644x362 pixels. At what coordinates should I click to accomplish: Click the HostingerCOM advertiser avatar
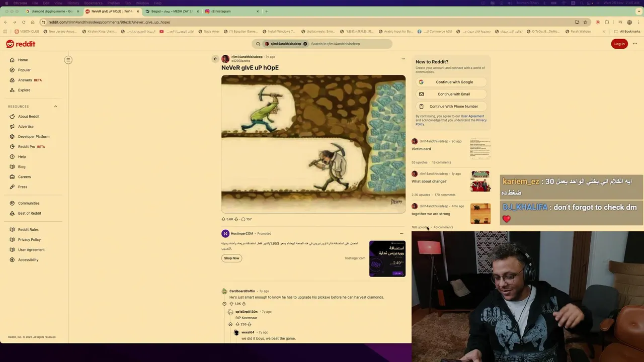pos(225,233)
